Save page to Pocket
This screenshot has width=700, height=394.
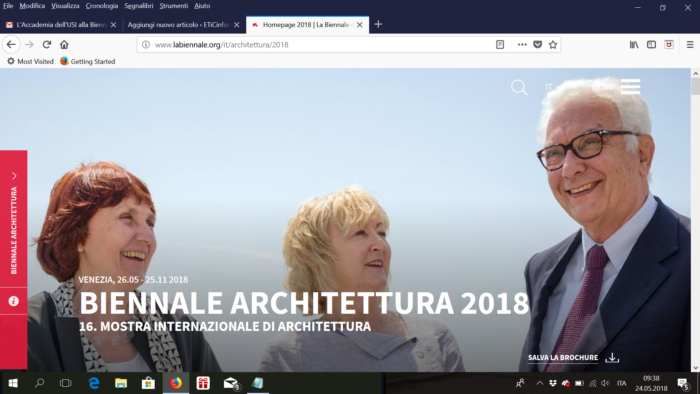point(538,45)
